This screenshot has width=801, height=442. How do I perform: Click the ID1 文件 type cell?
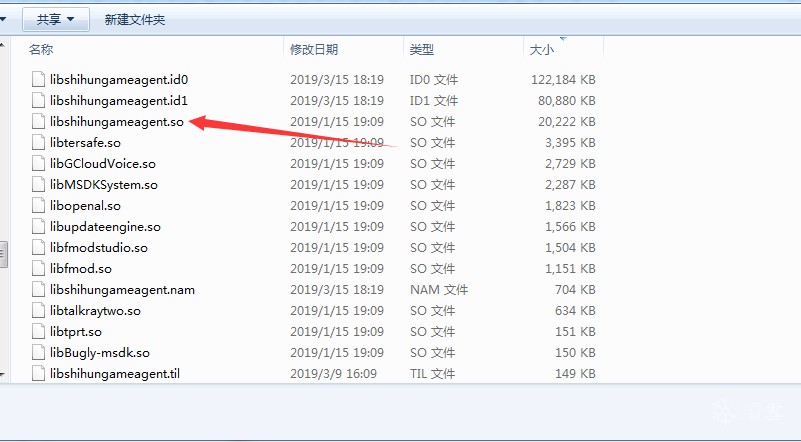point(434,101)
